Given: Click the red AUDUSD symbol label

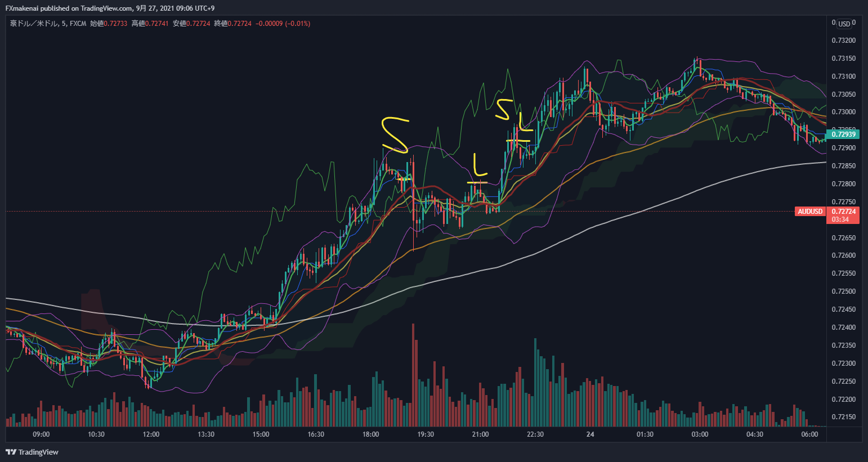Looking at the screenshot, I should coord(810,212).
